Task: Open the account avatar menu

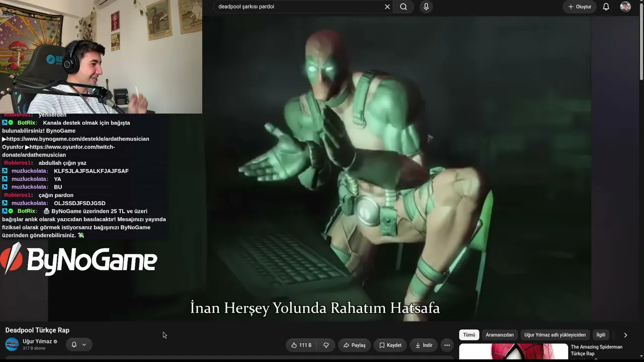Action: [x=625, y=7]
